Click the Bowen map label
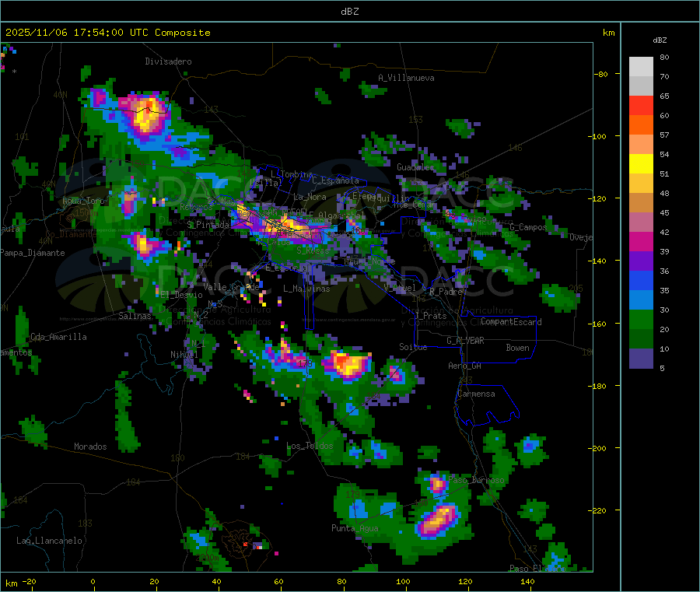Image resolution: width=700 pixels, height=592 pixels. pos(518,348)
